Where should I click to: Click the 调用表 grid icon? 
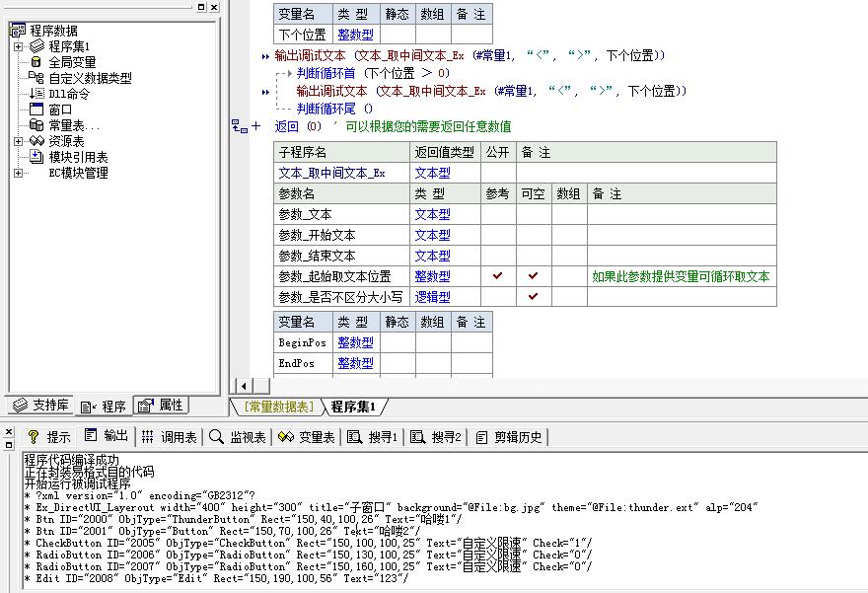[x=147, y=437]
